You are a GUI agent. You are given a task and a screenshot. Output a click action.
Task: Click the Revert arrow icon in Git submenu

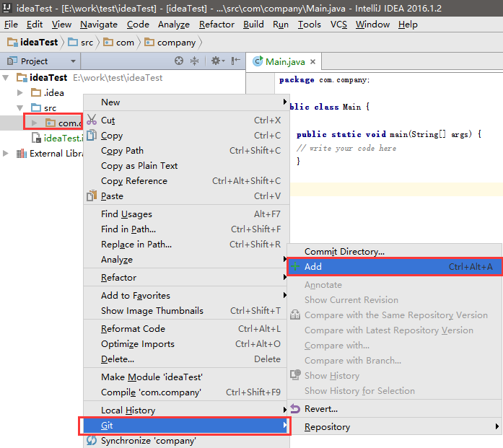(294, 409)
